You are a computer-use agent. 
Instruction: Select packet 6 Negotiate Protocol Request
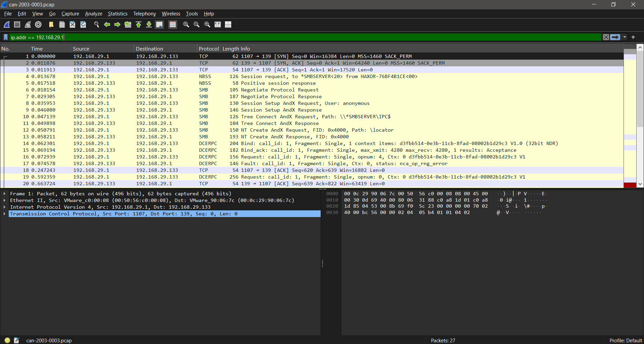(x=312, y=90)
